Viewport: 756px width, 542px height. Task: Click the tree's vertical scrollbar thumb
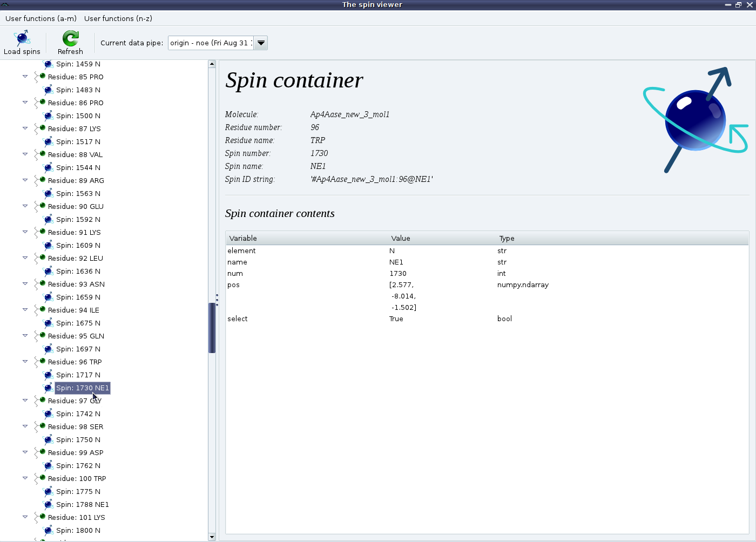(212, 328)
